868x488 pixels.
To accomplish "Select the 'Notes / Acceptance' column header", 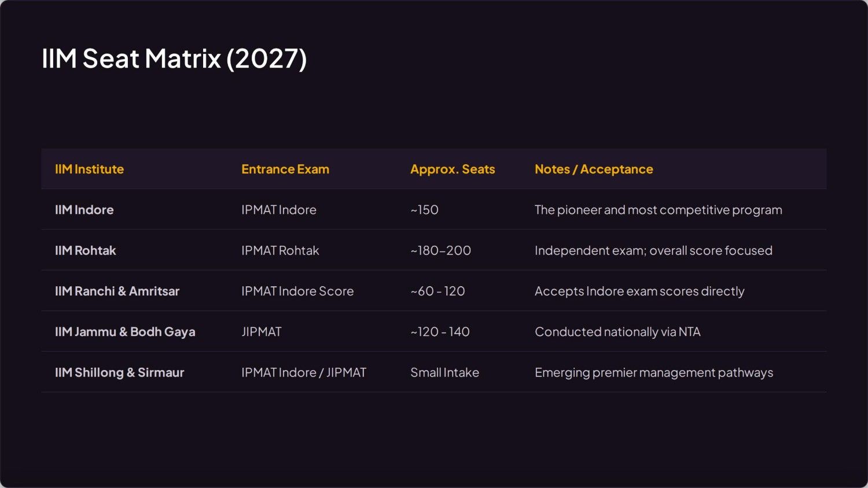I will [x=594, y=169].
